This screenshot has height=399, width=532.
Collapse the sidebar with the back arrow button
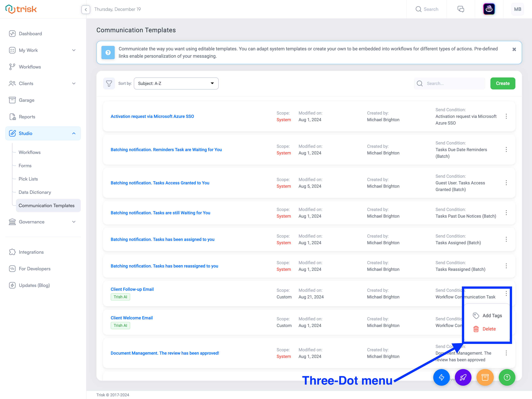(86, 9)
